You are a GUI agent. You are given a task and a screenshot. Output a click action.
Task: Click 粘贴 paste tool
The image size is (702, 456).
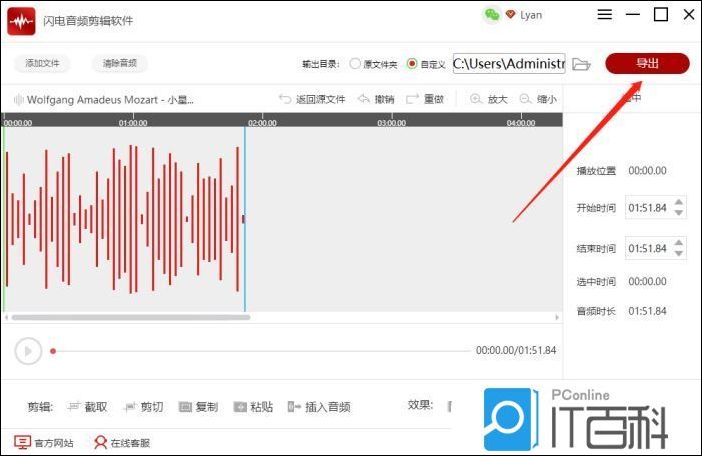253,407
